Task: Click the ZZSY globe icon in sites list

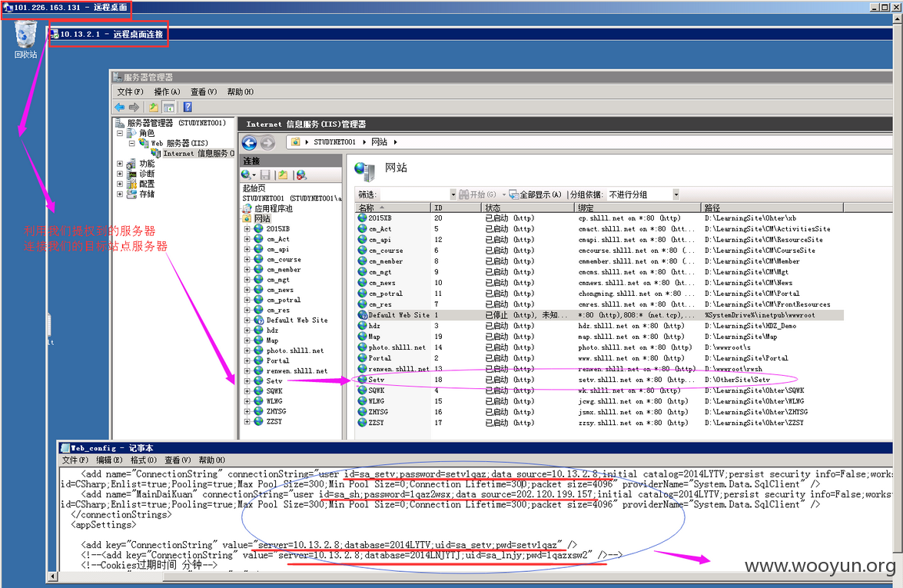Action: point(362,422)
